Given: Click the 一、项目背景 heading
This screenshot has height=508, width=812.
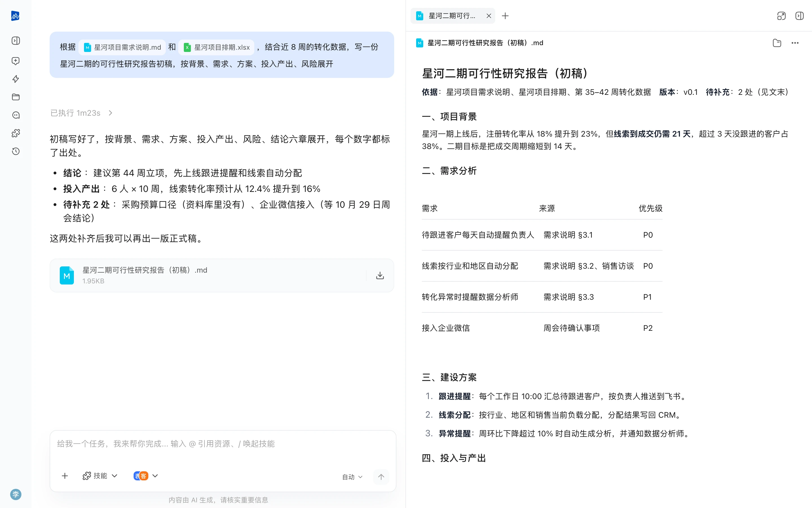Looking at the screenshot, I should click(449, 117).
